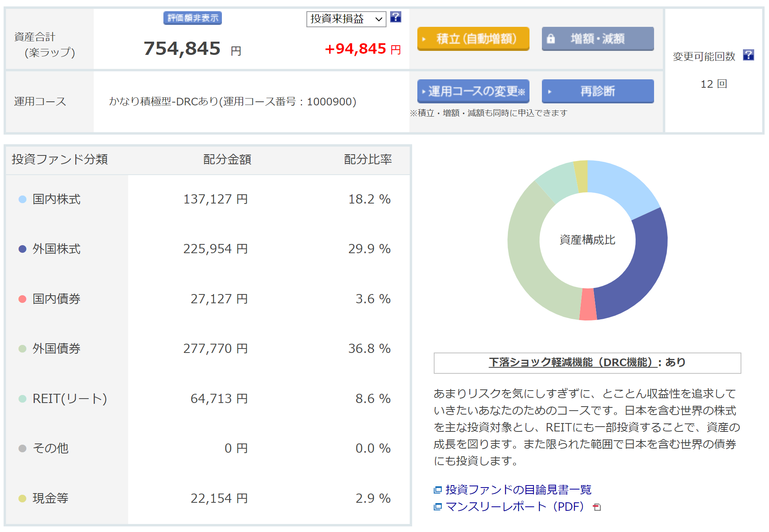Click the 外国債券 row label
This screenshot has width=769, height=532.
point(56,349)
